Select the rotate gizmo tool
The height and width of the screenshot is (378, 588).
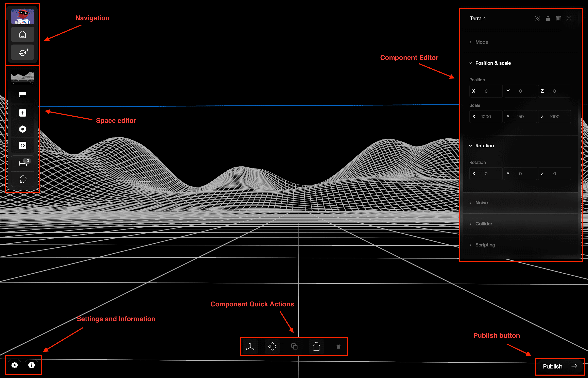pyautogui.click(x=272, y=347)
